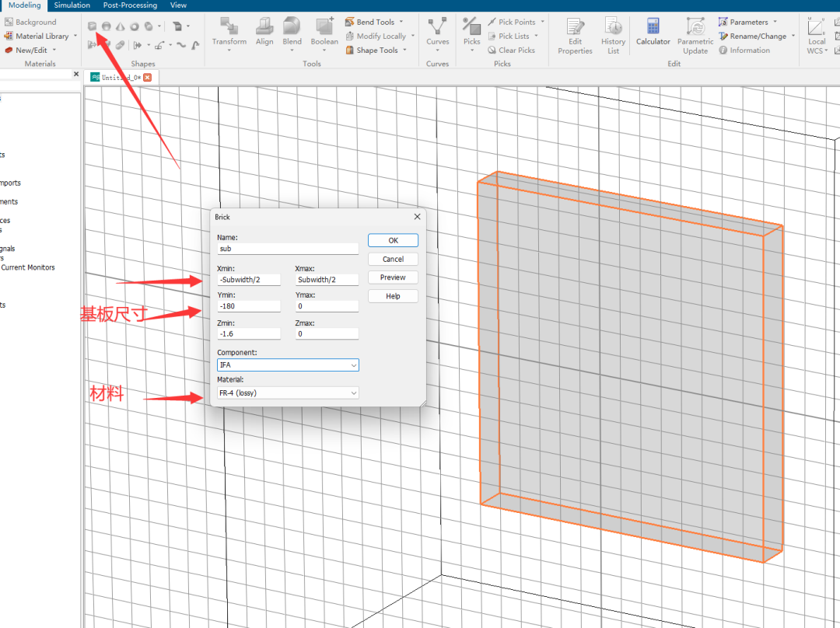
Task: Open the Local WCS dropdown
Action: click(827, 51)
